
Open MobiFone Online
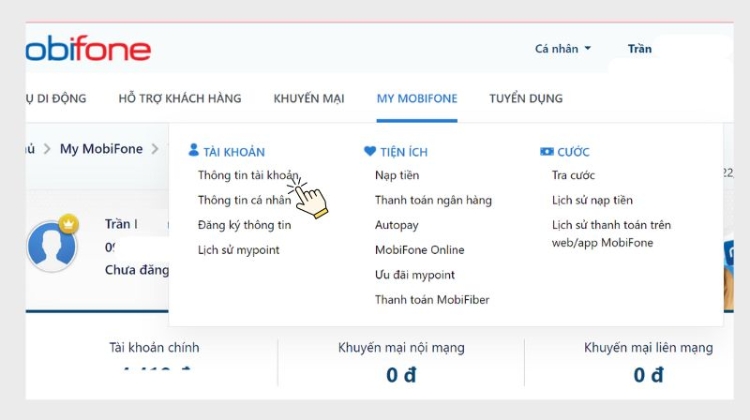419,250
